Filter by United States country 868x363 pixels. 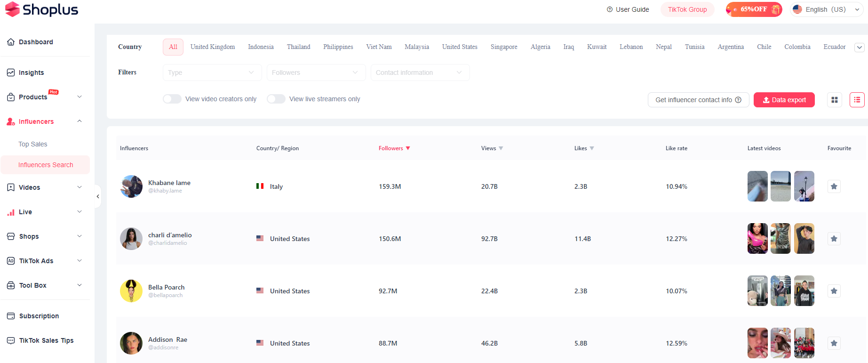pos(460,47)
